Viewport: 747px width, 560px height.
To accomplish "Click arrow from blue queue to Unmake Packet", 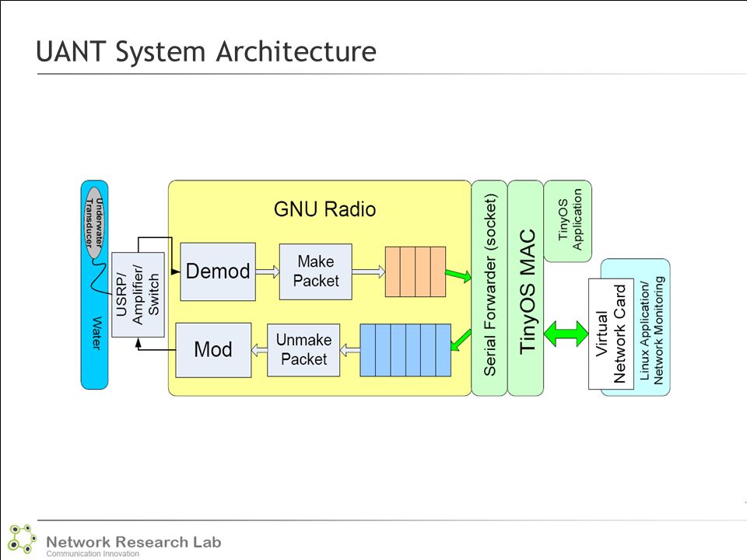I will click(350, 351).
